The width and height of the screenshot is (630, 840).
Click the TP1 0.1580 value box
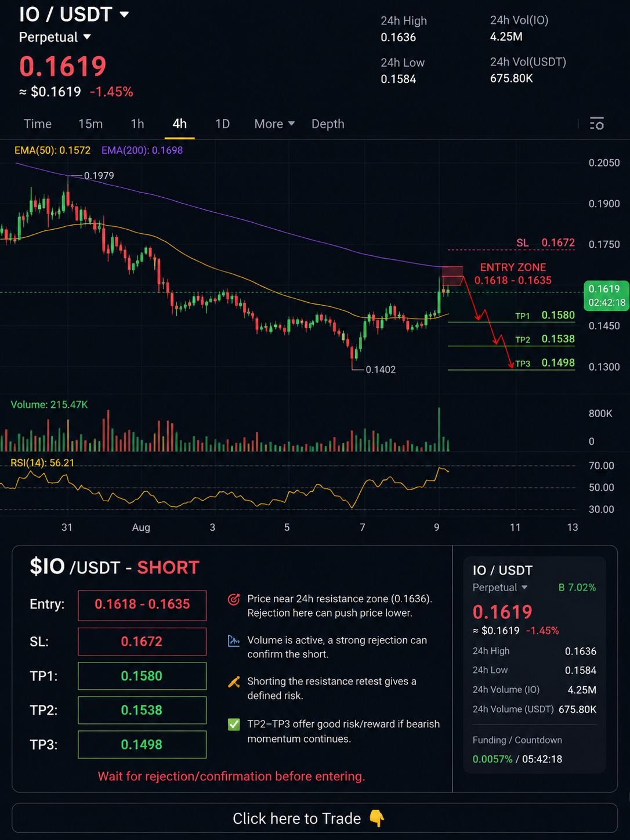(142, 676)
